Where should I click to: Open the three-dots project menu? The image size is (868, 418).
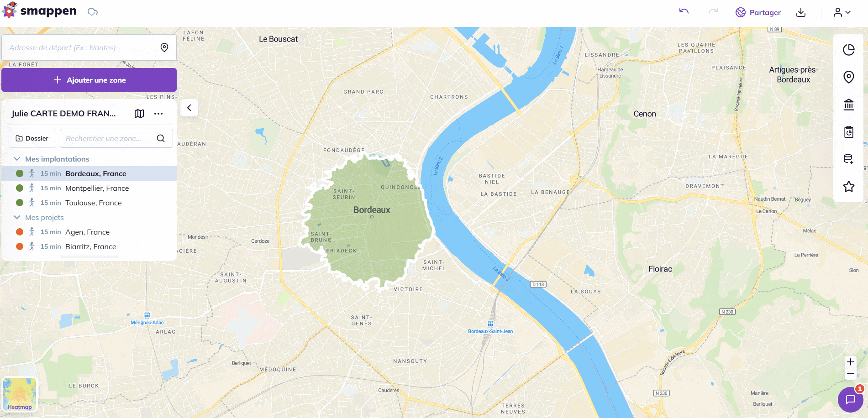click(158, 114)
